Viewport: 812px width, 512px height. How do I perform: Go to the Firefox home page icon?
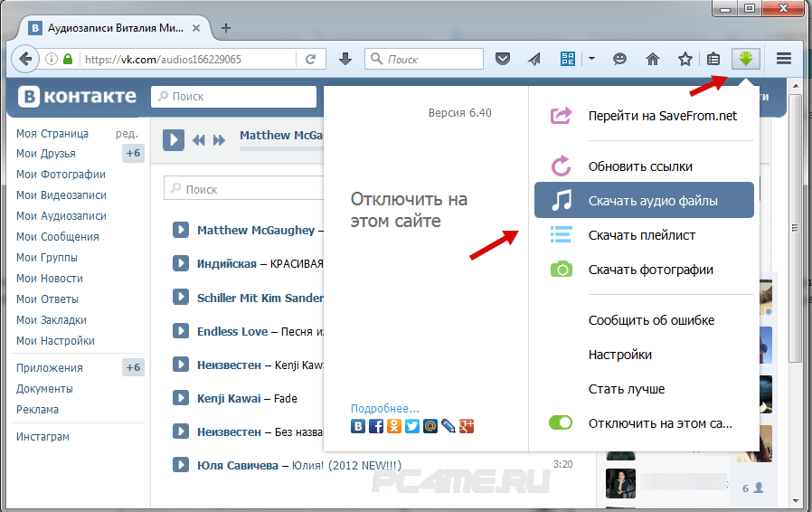pyautogui.click(x=652, y=59)
